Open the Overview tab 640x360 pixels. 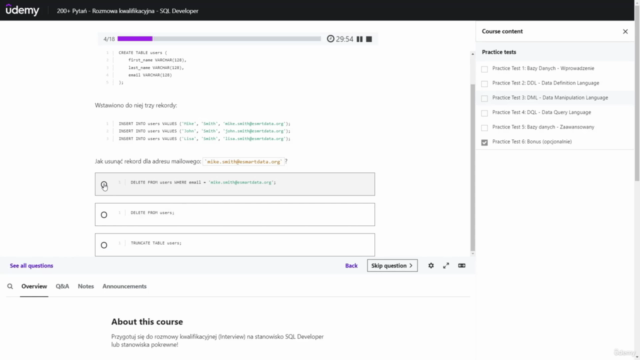pyautogui.click(x=34, y=287)
